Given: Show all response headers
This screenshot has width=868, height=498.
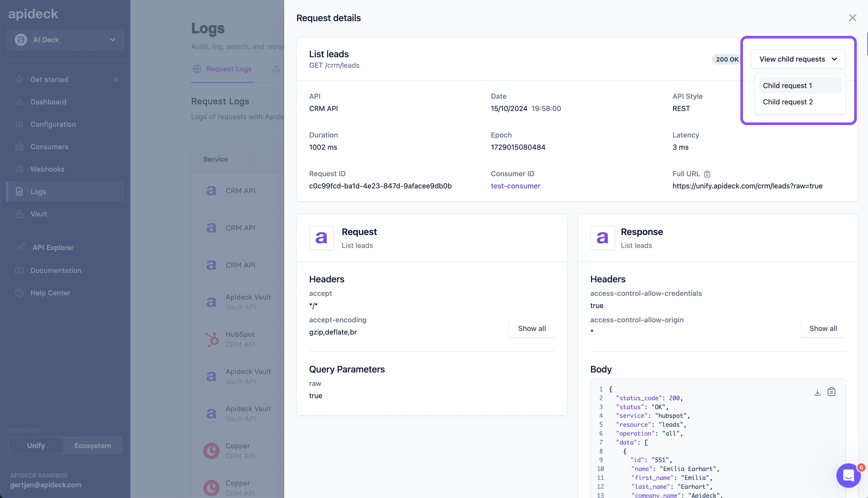Looking at the screenshot, I should tap(823, 328).
